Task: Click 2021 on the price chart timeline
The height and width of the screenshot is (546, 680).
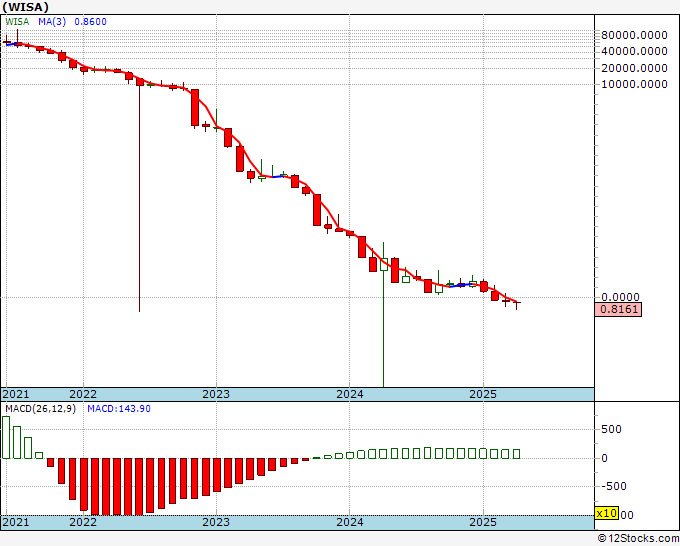Action: tap(16, 394)
